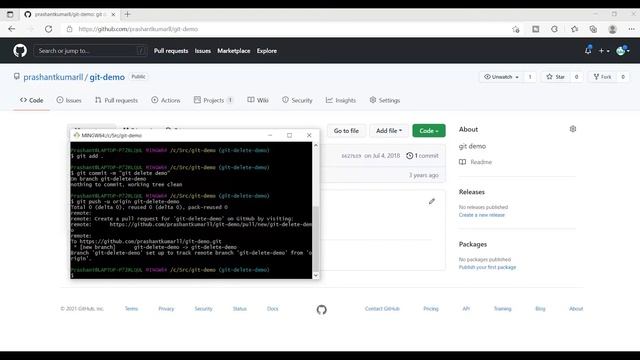This screenshot has width=640, height=360.
Task: Open the footer Pricing link
Action: pyautogui.click(x=431, y=309)
